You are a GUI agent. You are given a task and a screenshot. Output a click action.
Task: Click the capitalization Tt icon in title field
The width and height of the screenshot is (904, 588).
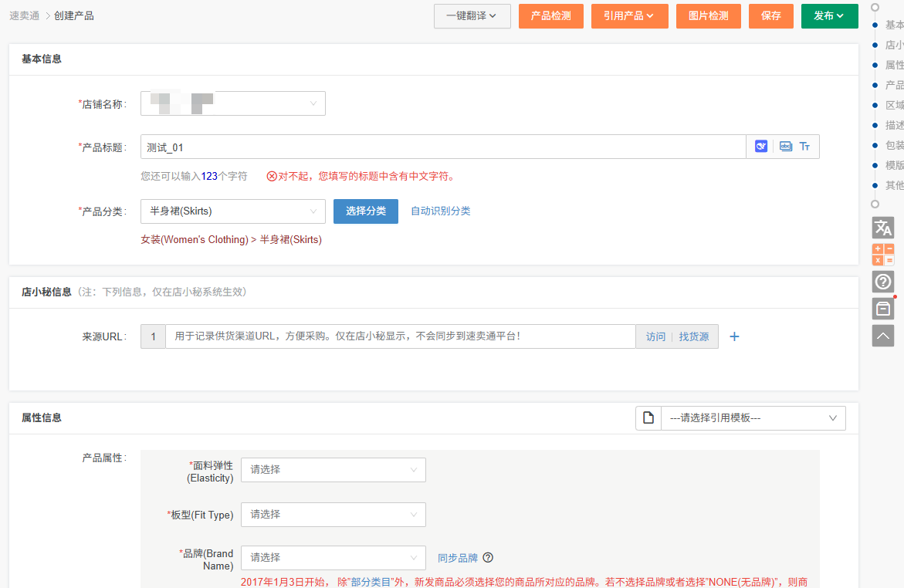[805, 147]
